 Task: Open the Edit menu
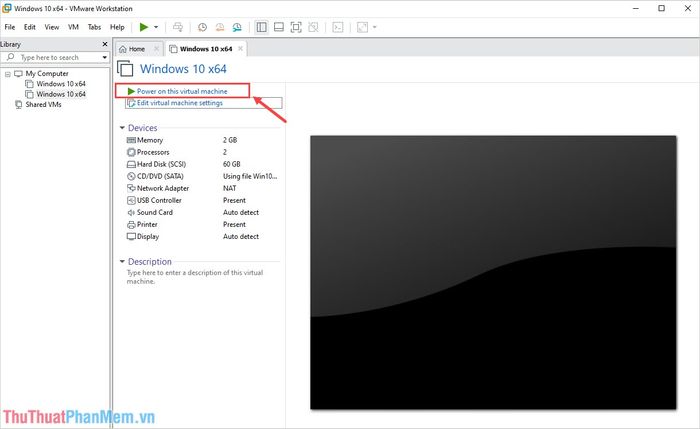coord(29,27)
